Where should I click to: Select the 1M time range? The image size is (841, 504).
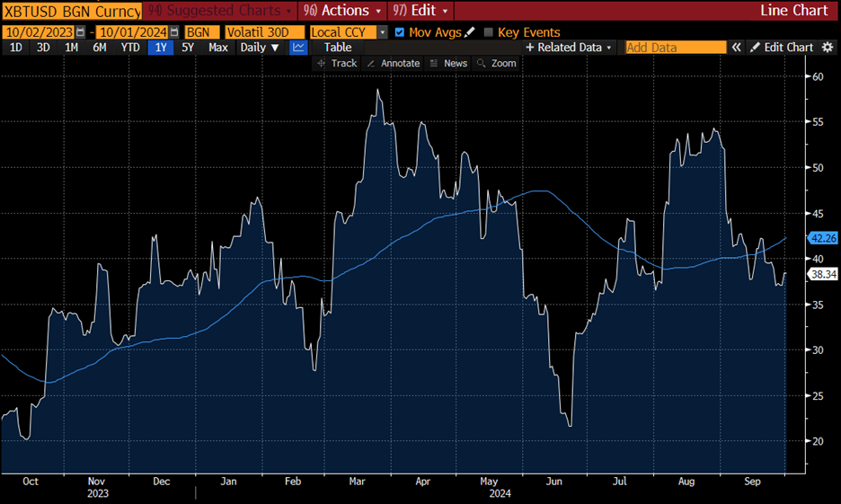pos(71,48)
